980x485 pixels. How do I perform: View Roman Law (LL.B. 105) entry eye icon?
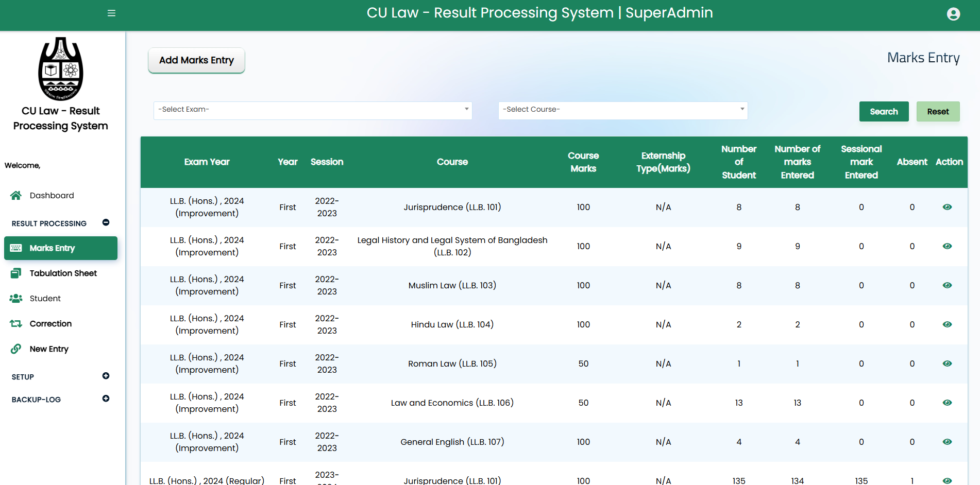[947, 363]
